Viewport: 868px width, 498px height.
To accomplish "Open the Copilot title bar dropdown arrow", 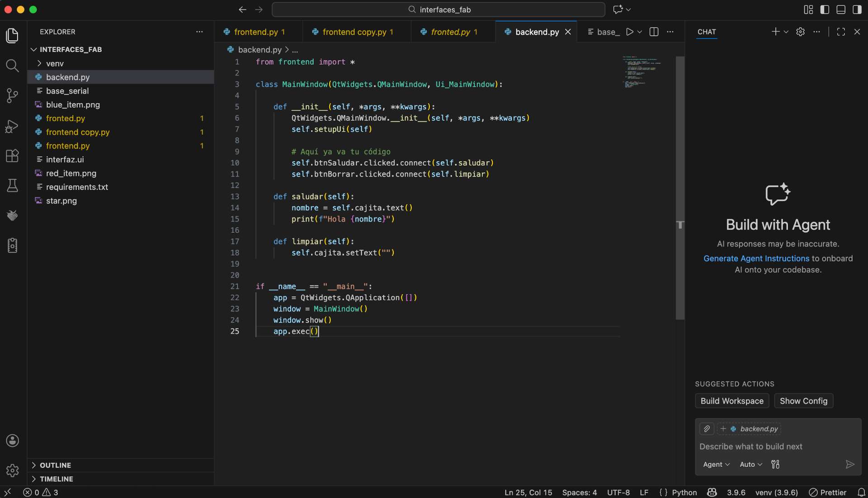I will point(628,9).
